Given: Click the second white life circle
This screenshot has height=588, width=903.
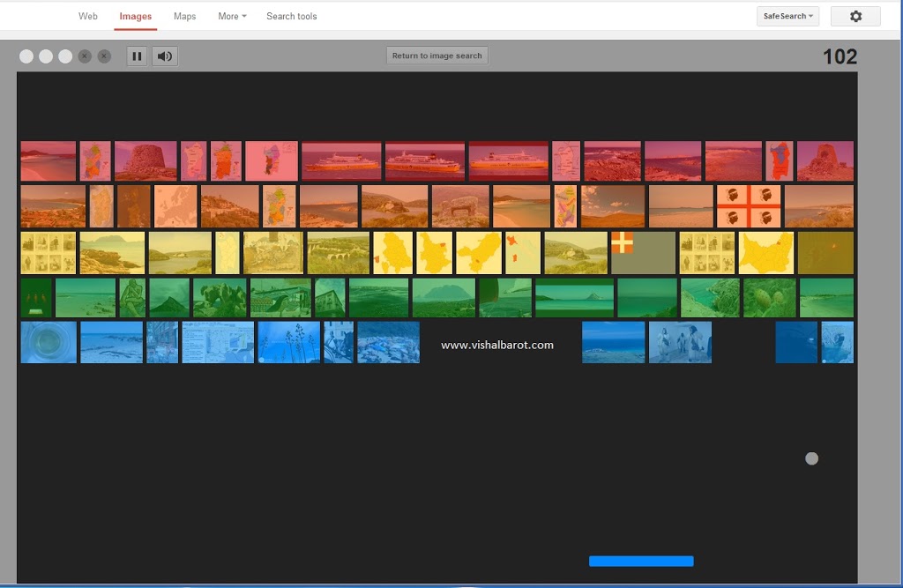Looking at the screenshot, I should coord(46,56).
